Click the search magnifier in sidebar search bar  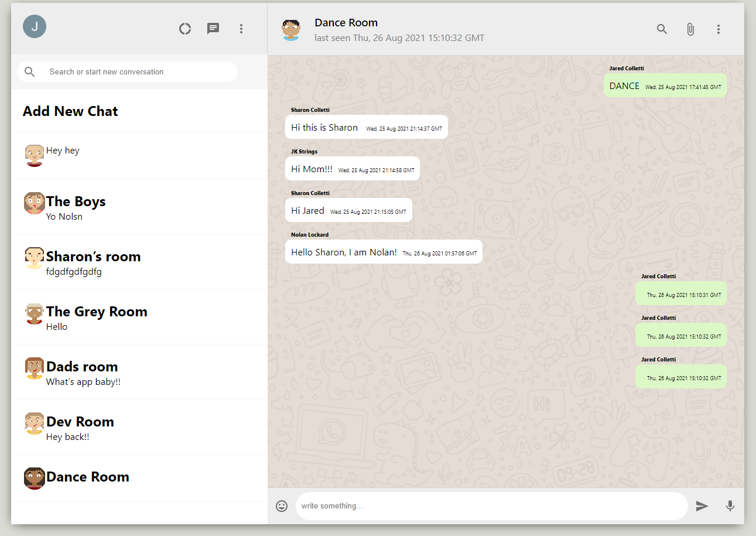click(30, 72)
